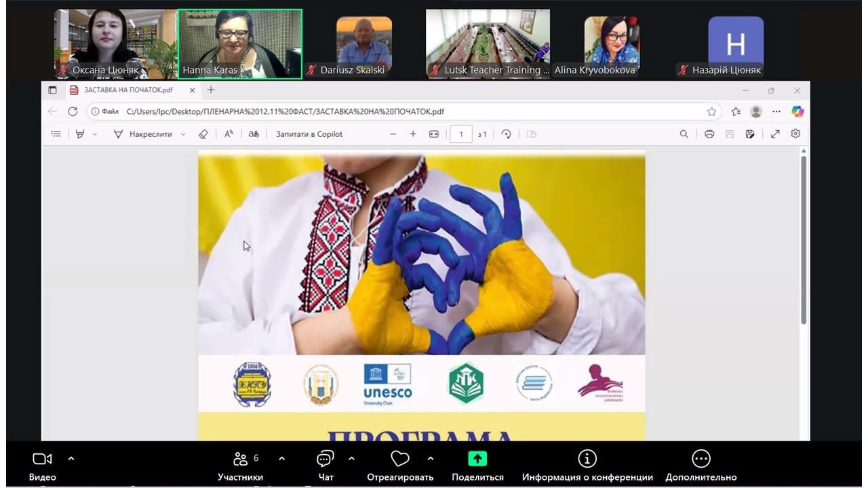Viewport: 868px width, 488px height.
Task: Expand the Накреслити draw options dropdown
Action: tap(183, 134)
